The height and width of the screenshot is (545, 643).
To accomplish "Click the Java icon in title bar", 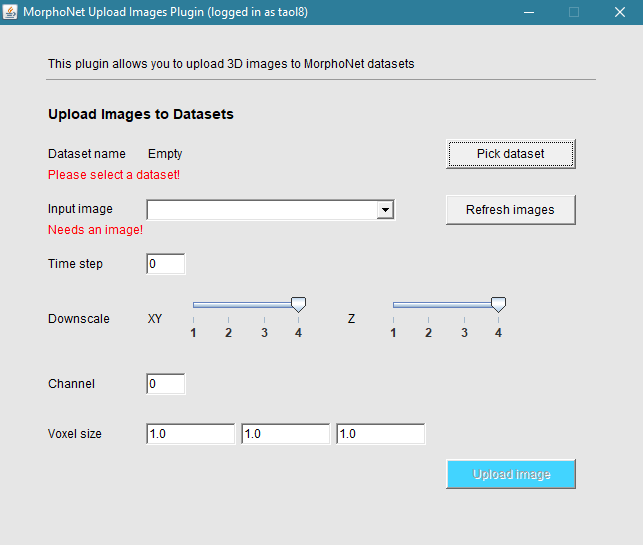I will click(x=10, y=12).
